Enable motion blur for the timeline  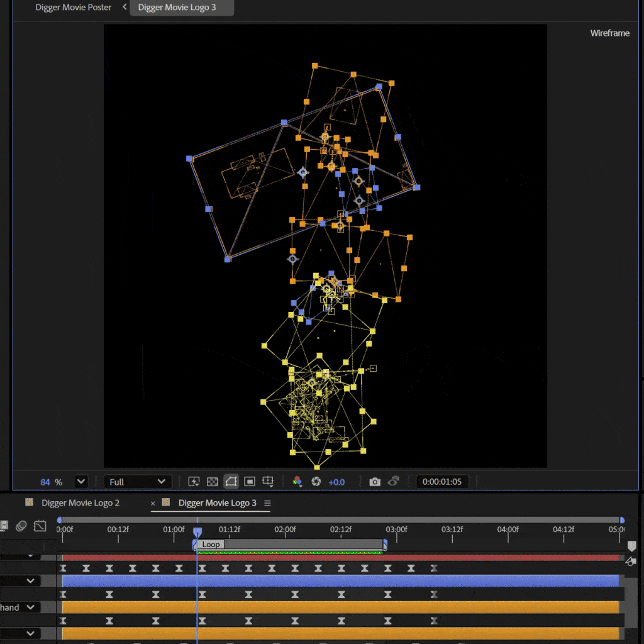[x=21, y=526]
